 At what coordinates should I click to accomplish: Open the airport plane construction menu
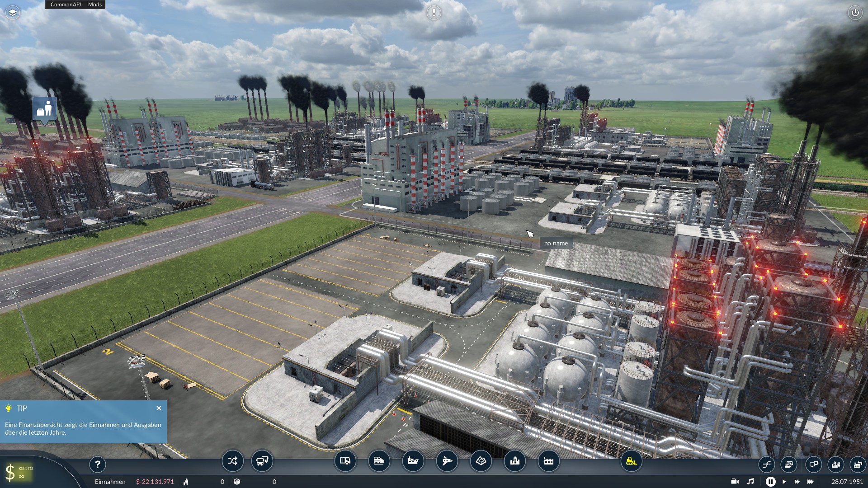click(447, 461)
